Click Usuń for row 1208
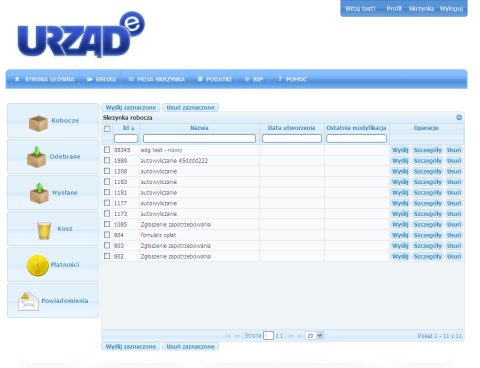 pos(454,171)
